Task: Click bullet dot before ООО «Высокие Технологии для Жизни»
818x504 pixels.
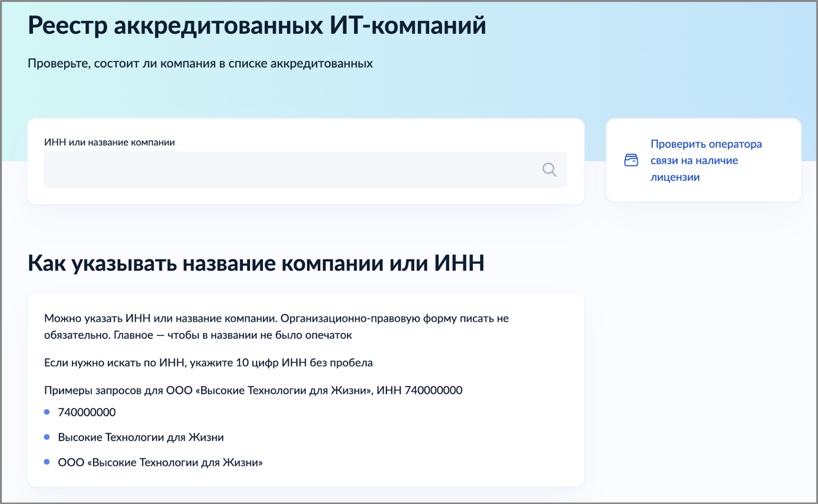Action: coord(47,462)
